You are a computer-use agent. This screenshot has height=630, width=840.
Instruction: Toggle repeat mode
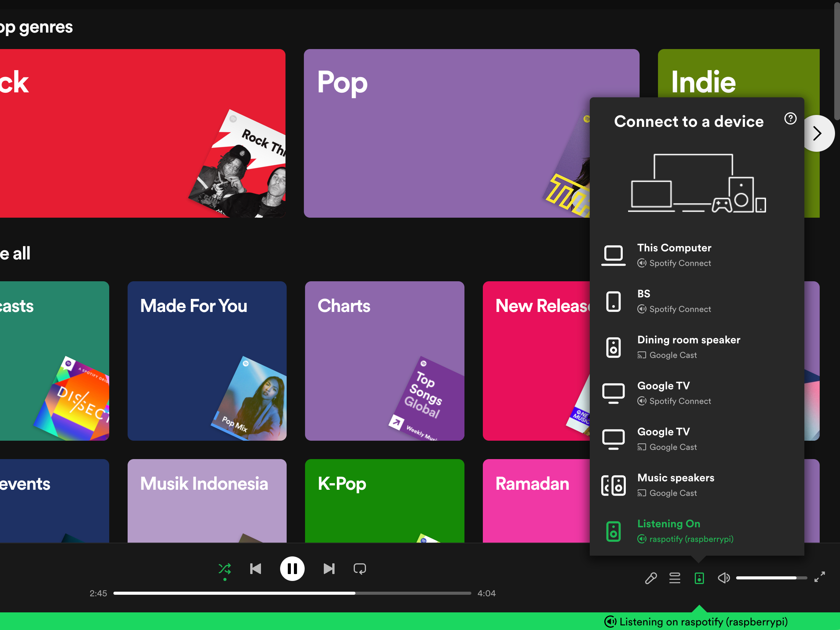pyautogui.click(x=359, y=569)
